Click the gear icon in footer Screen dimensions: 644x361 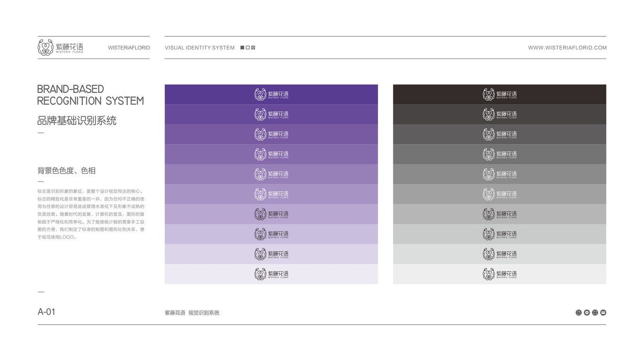587,312
